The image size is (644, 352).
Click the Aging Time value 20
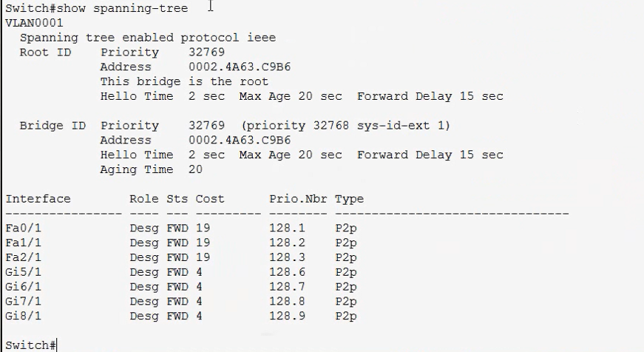pos(195,169)
